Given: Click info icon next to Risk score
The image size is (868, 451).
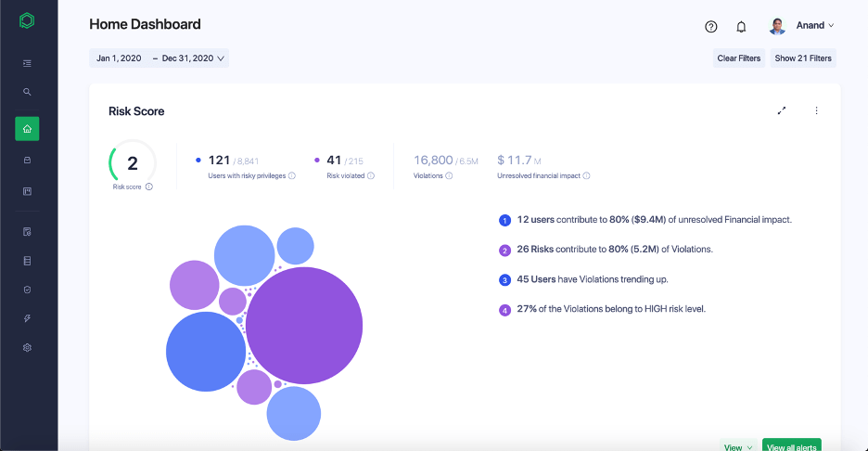Looking at the screenshot, I should [x=149, y=187].
